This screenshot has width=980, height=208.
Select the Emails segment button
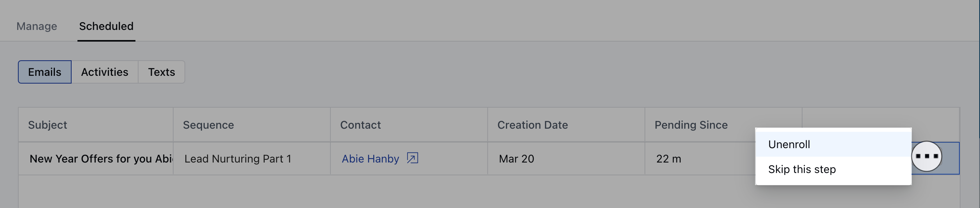pos(45,72)
